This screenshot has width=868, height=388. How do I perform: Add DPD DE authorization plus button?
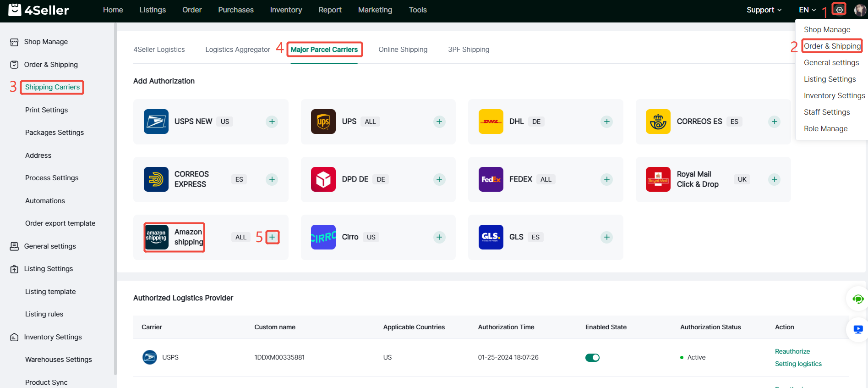[x=439, y=179]
